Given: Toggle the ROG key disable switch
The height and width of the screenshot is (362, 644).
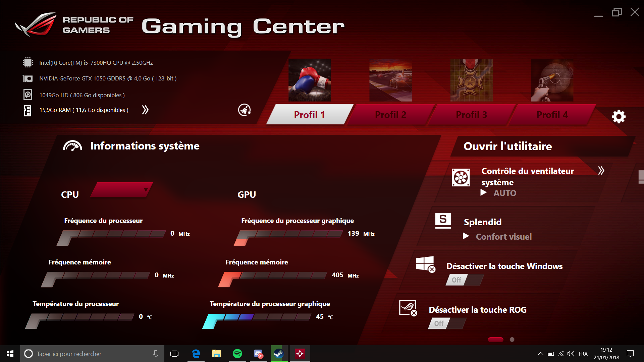Looking at the screenshot, I should tap(447, 323).
